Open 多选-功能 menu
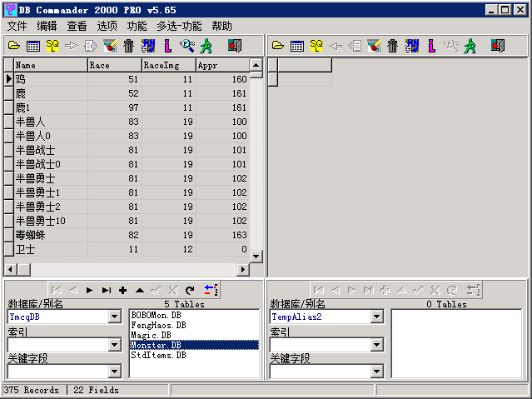Screen dimensions: 532x399 click(x=179, y=26)
